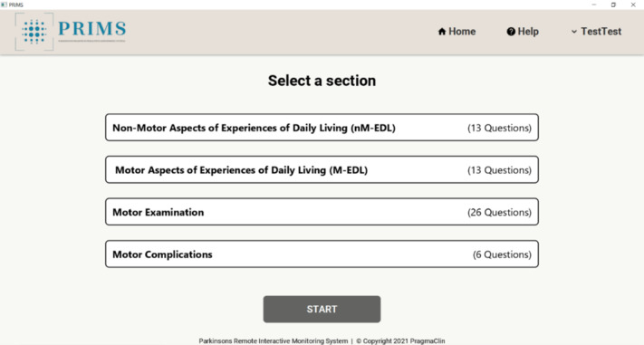Screen dimensions: 644x345
Task: Select Motor Aspects of Experiences (M-EDL) section
Action: coord(322,169)
